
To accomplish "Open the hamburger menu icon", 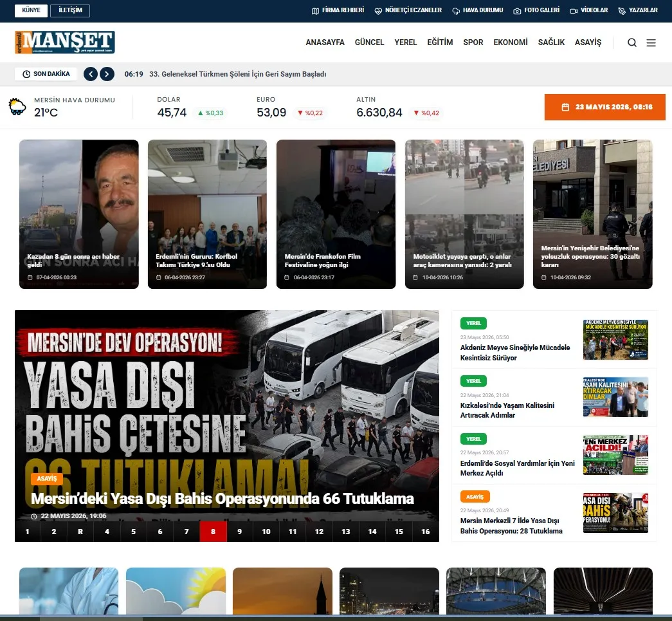I will pyautogui.click(x=651, y=42).
